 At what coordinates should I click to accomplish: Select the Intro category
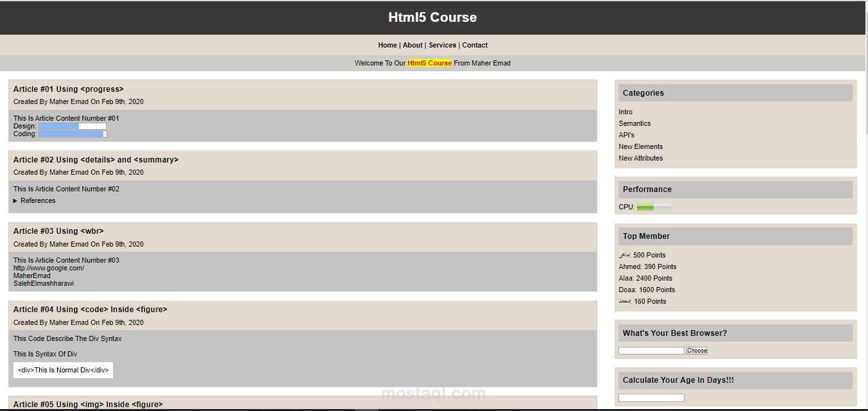pyautogui.click(x=625, y=112)
